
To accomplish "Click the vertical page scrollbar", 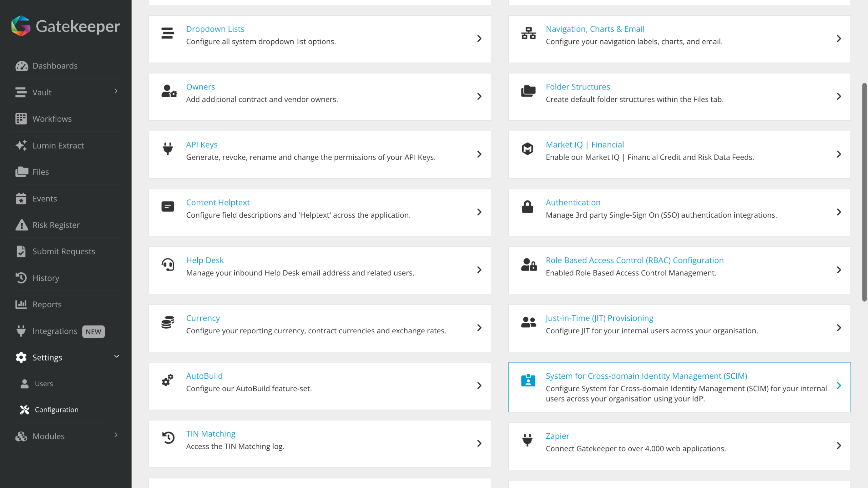I will point(864,192).
